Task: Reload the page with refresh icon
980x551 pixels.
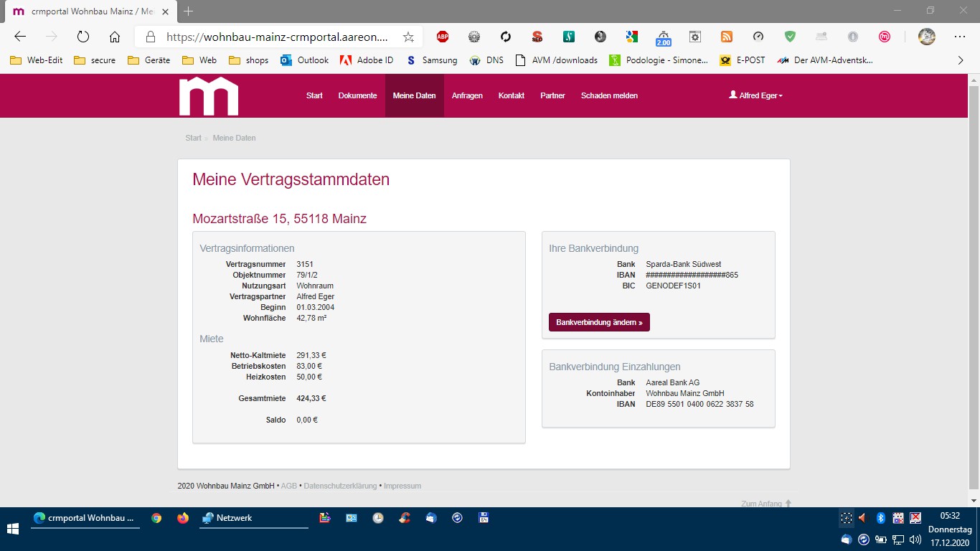Action: point(83,37)
